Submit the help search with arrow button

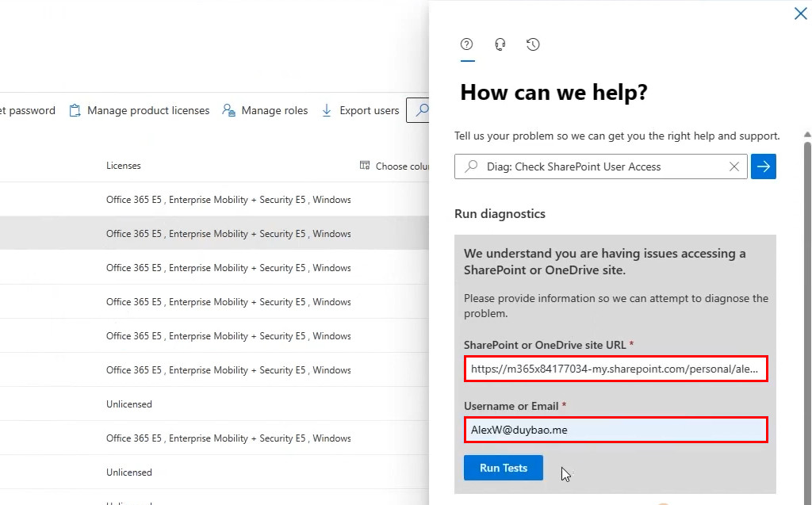coord(764,166)
